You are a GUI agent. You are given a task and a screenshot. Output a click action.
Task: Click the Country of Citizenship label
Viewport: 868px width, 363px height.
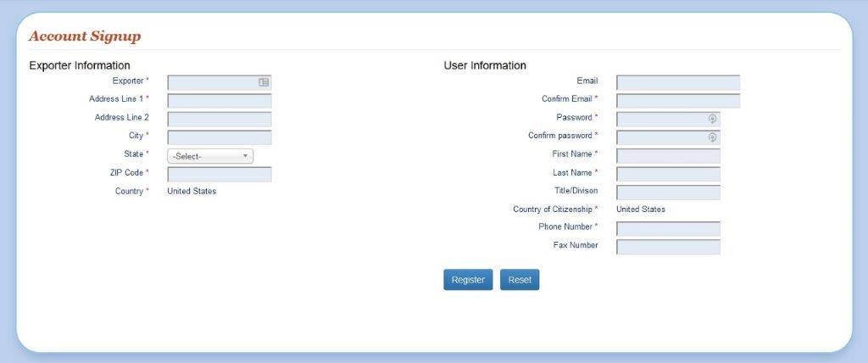click(555, 209)
